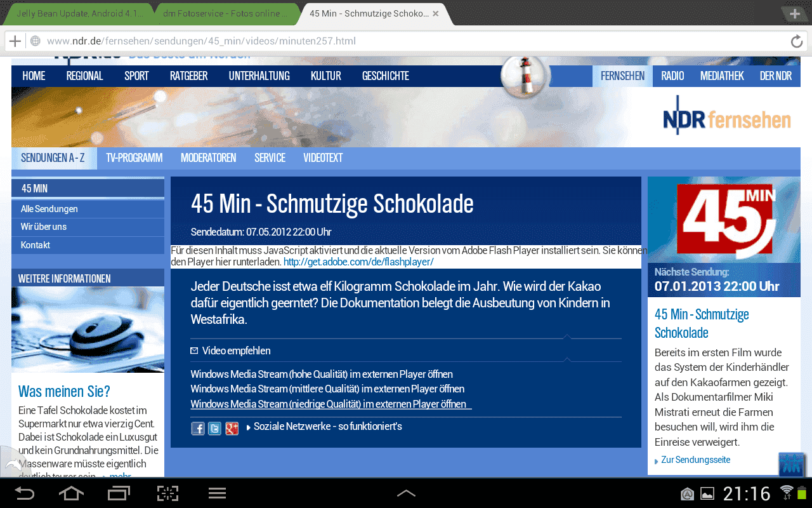Image resolution: width=812 pixels, height=508 pixels.
Task: Open the SERVICE tab
Action: pyautogui.click(x=270, y=157)
